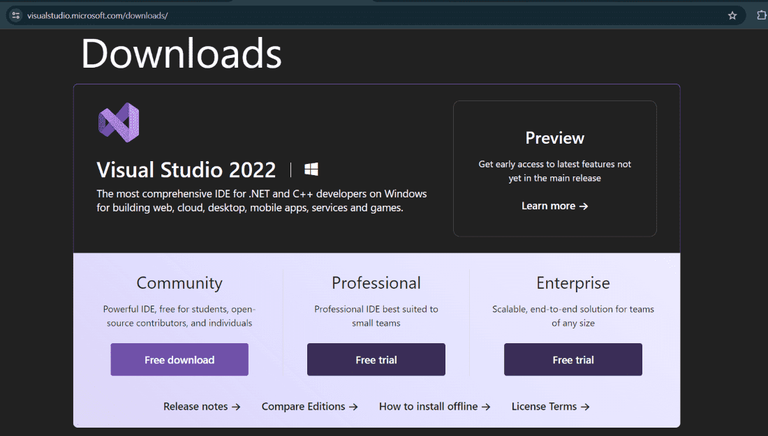Start the Enterprise edition Free trial

coord(573,360)
